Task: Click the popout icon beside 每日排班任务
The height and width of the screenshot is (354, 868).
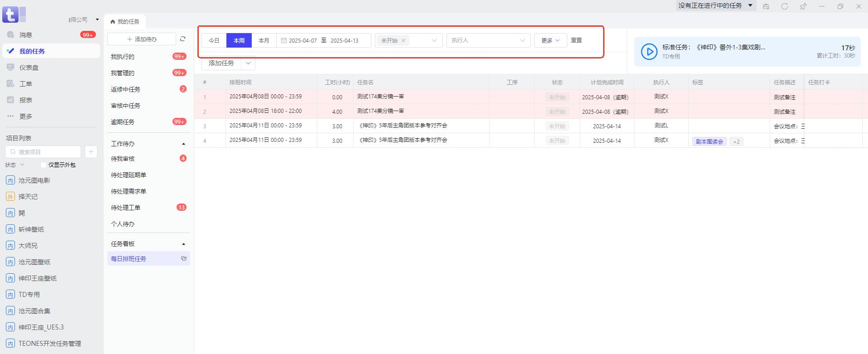Action: click(183, 258)
